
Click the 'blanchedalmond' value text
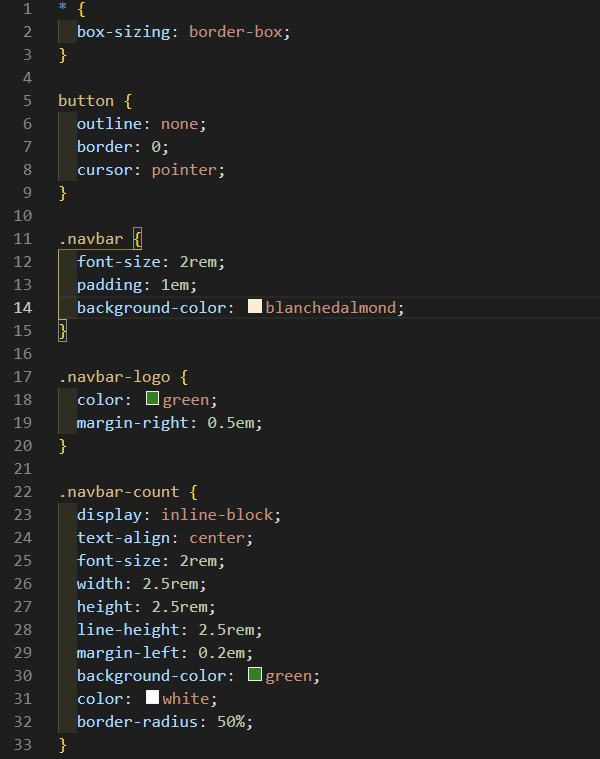coord(331,308)
